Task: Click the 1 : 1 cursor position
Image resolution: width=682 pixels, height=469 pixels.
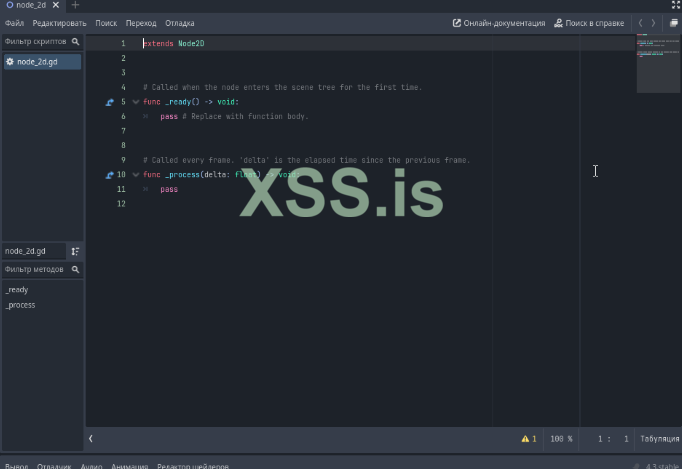Action: tap(612, 439)
